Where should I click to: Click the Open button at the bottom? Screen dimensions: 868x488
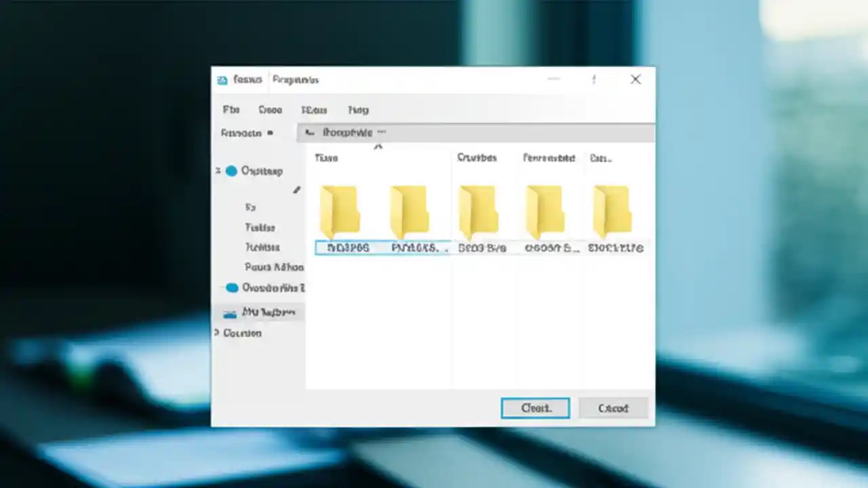[x=535, y=407]
